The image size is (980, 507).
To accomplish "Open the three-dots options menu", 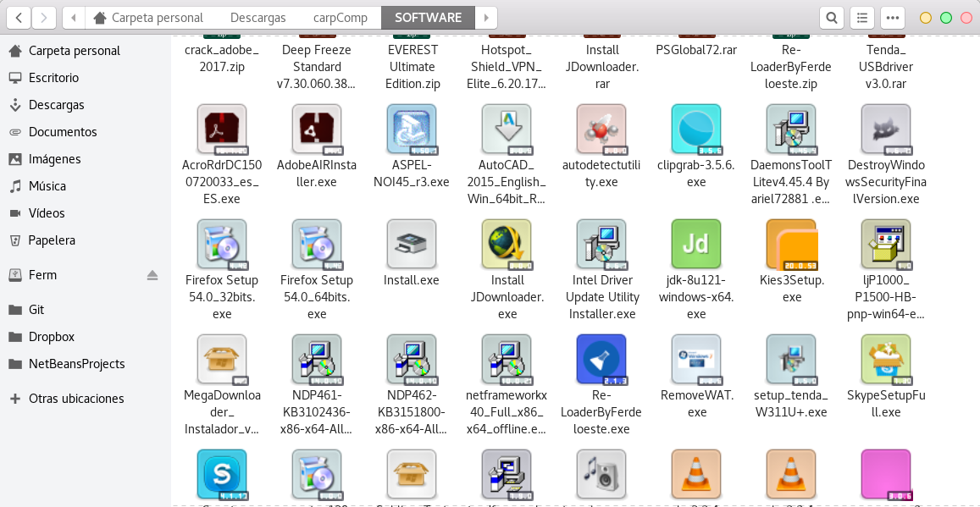I will [x=893, y=18].
